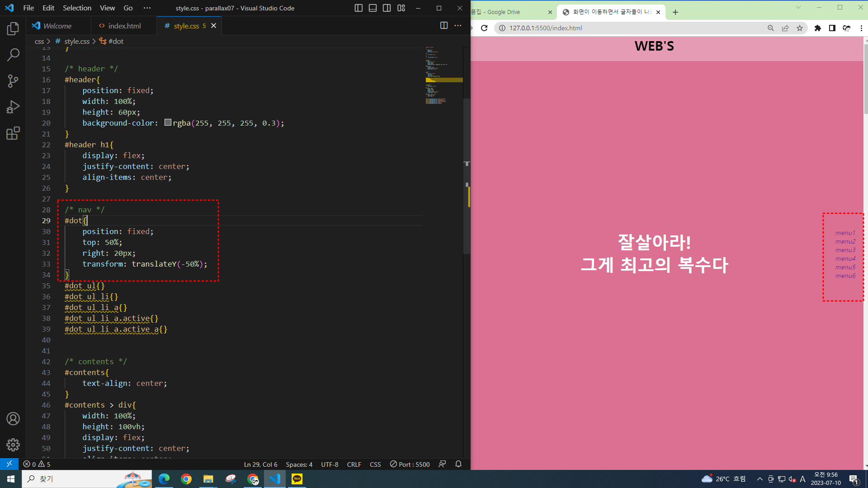
Task: Open the Extensions view
Action: click(x=13, y=133)
